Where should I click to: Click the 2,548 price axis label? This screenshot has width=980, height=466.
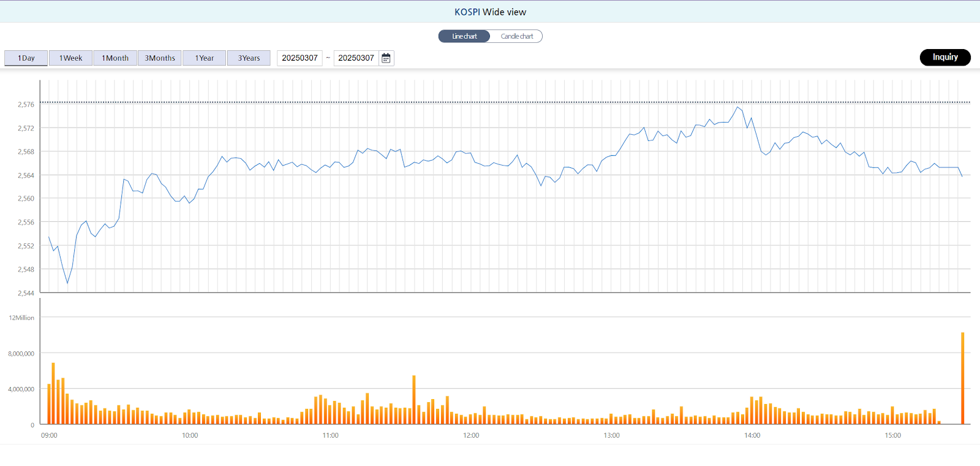click(26, 269)
